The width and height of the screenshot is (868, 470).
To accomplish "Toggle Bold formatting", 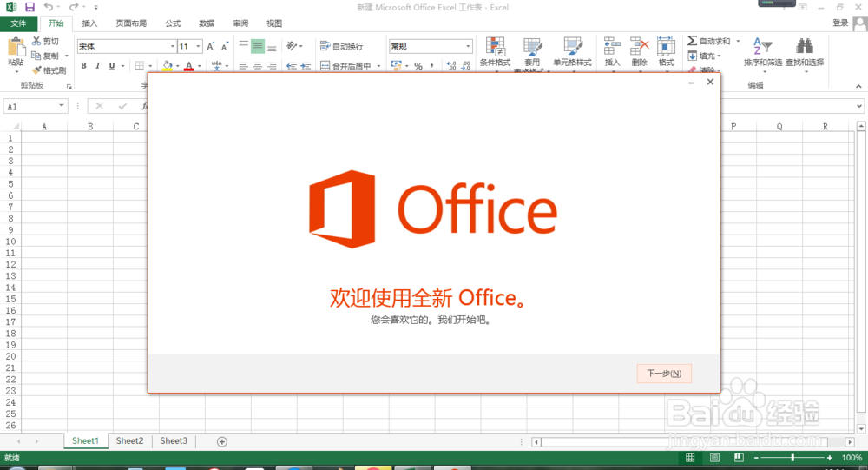I will click(83, 65).
